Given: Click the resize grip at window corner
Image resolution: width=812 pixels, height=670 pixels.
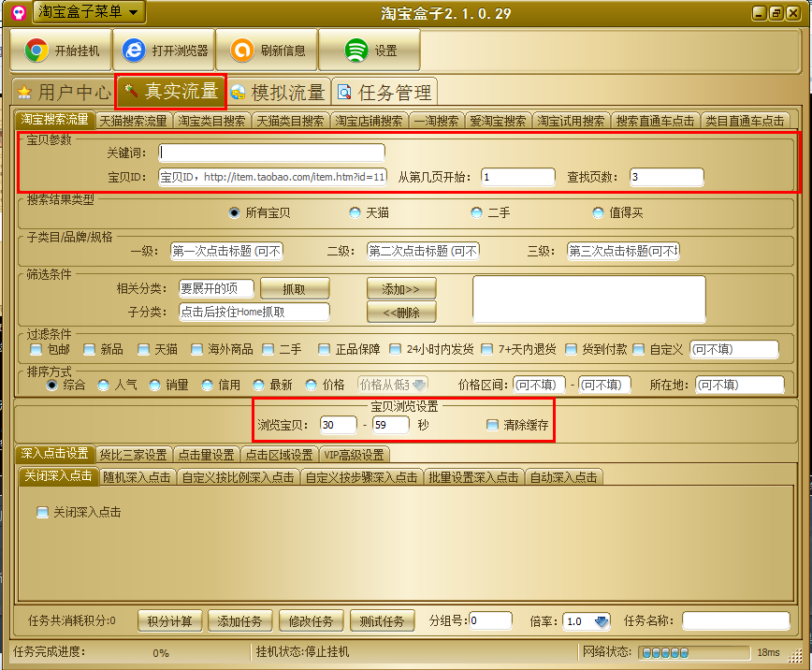Looking at the screenshot, I should click(795, 656).
